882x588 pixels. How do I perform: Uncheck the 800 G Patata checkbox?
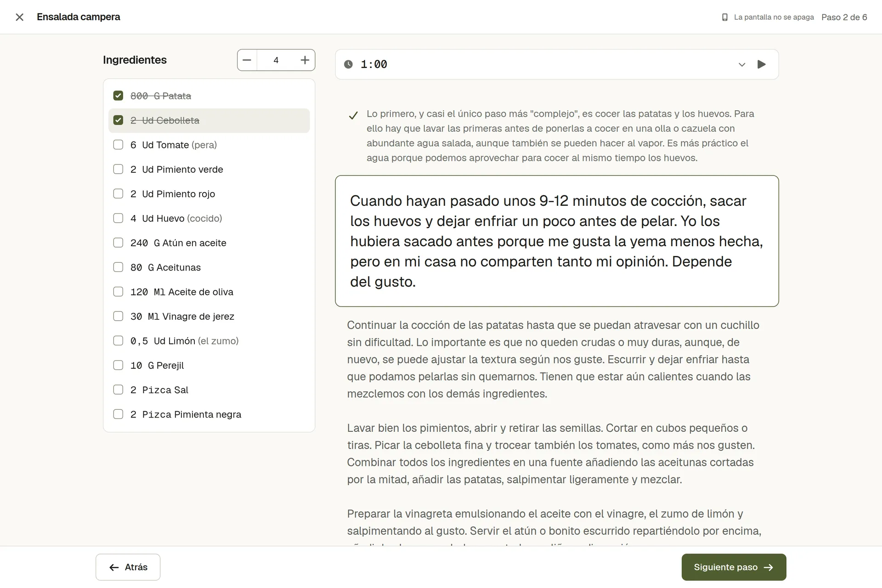118,96
